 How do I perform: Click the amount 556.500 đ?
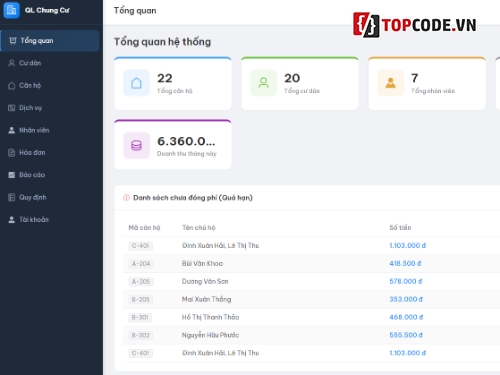406,335
